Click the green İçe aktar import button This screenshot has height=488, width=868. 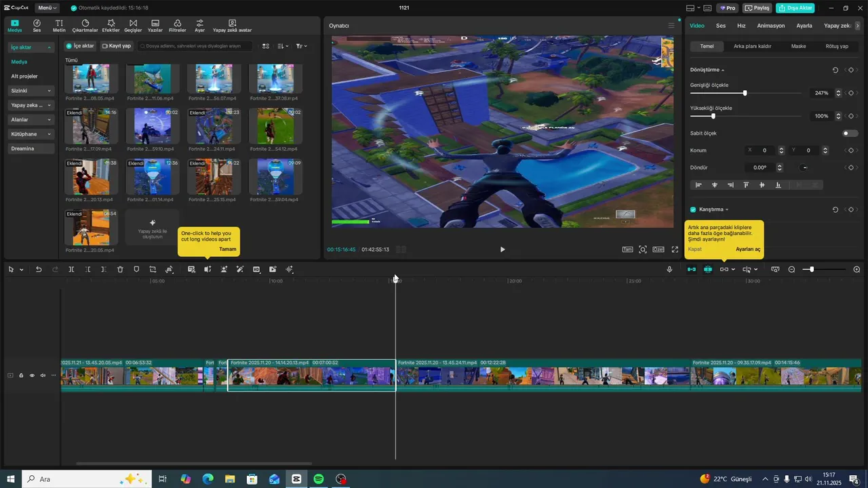[x=79, y=46]
